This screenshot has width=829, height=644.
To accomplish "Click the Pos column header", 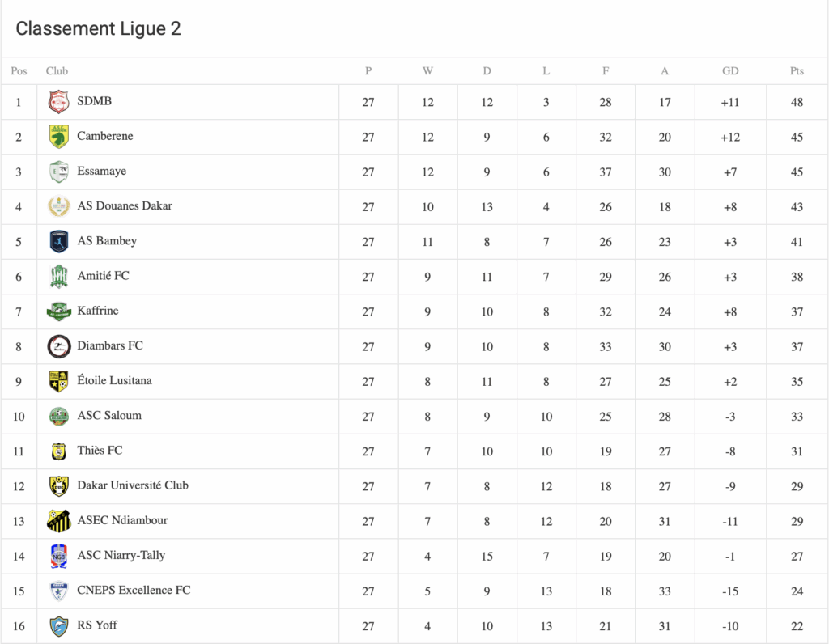I will click(19, 71).
